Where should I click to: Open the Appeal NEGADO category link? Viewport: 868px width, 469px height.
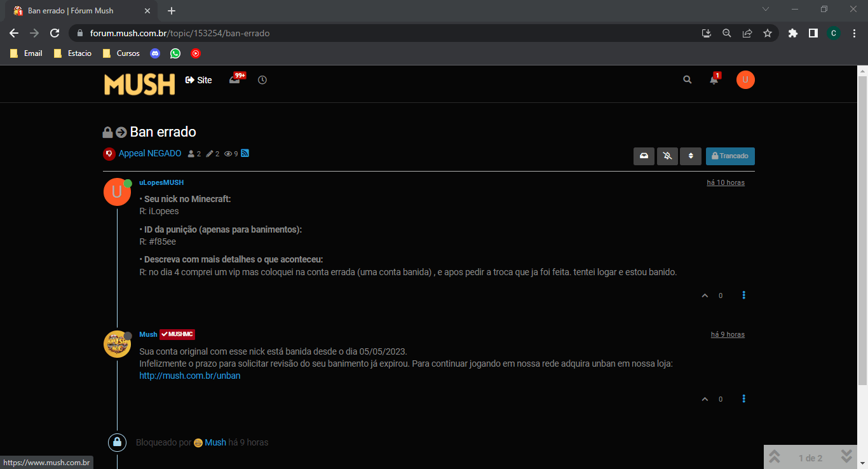pyautogui.click(x=150, y=154)
